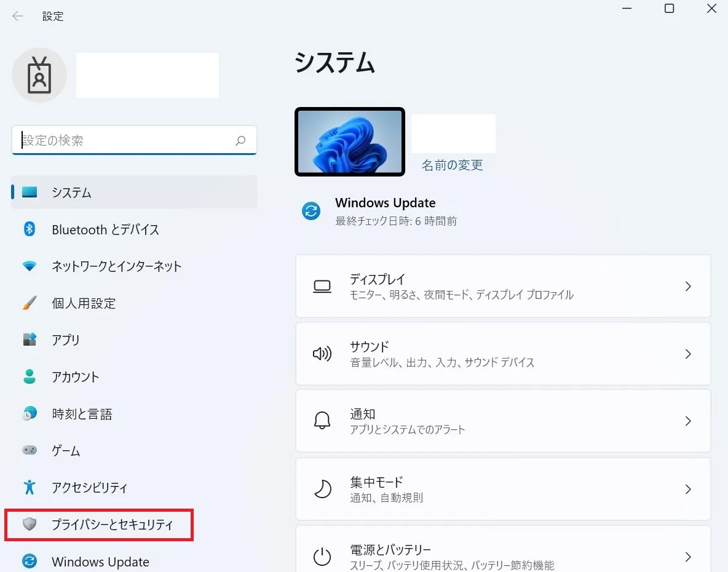Expand the ディスプレイ settings row

688,286
